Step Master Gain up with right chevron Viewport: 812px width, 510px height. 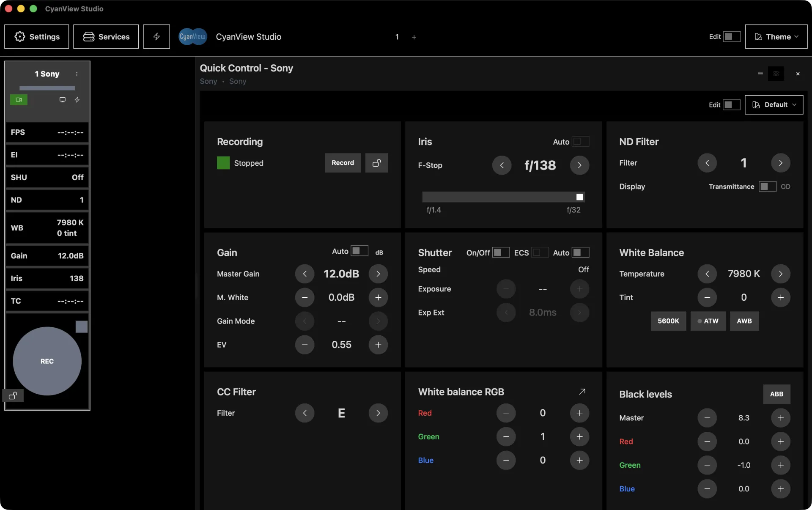(378, 274)
